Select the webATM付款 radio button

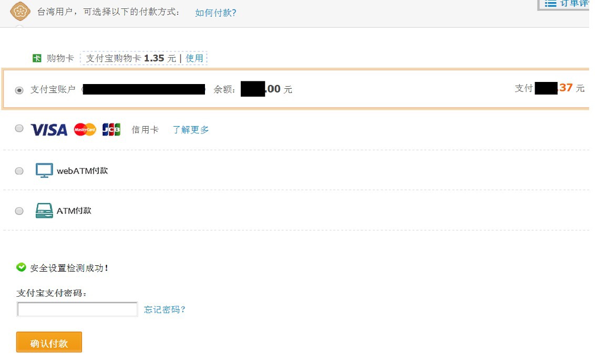[19, 171]
